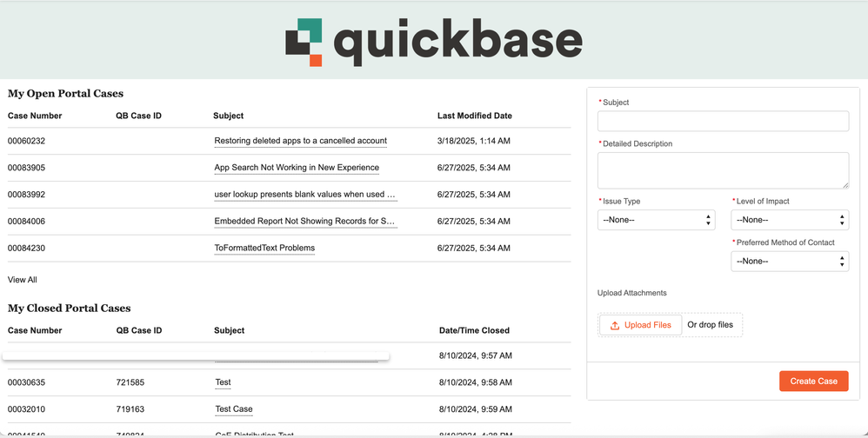Click case number 00060232
The width and height of the screenshot is (868, 438).
coord(27,141)
